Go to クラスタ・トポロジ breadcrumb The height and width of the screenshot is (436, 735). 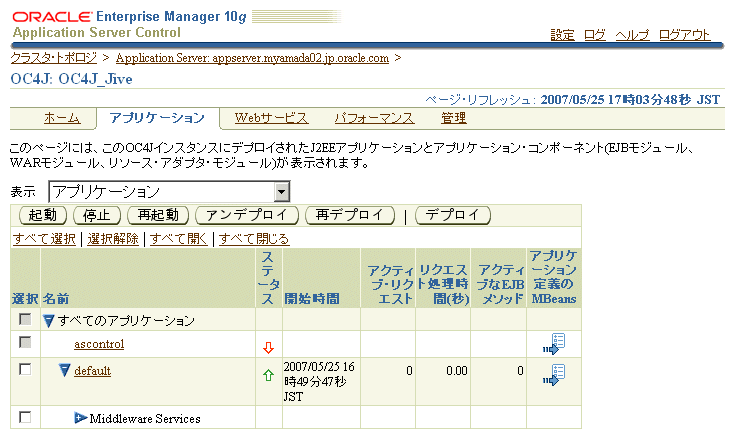[x=53, y=58]
